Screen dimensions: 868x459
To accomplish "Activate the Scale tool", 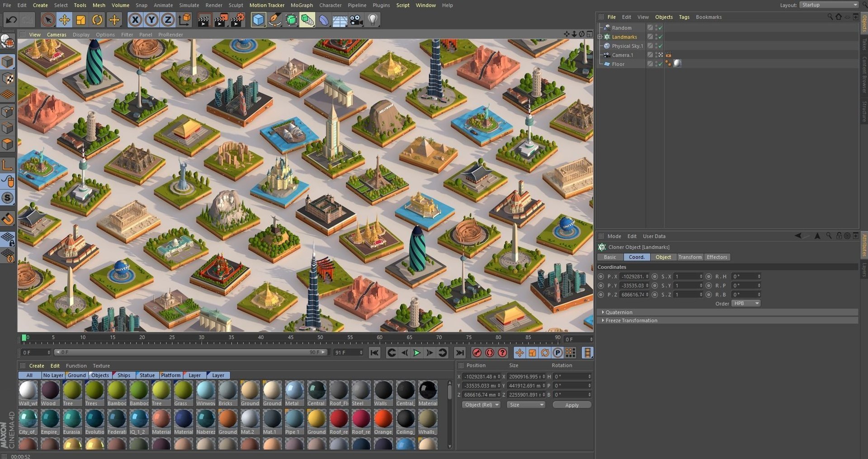I will pyautogui.click(x=81, y=20).
